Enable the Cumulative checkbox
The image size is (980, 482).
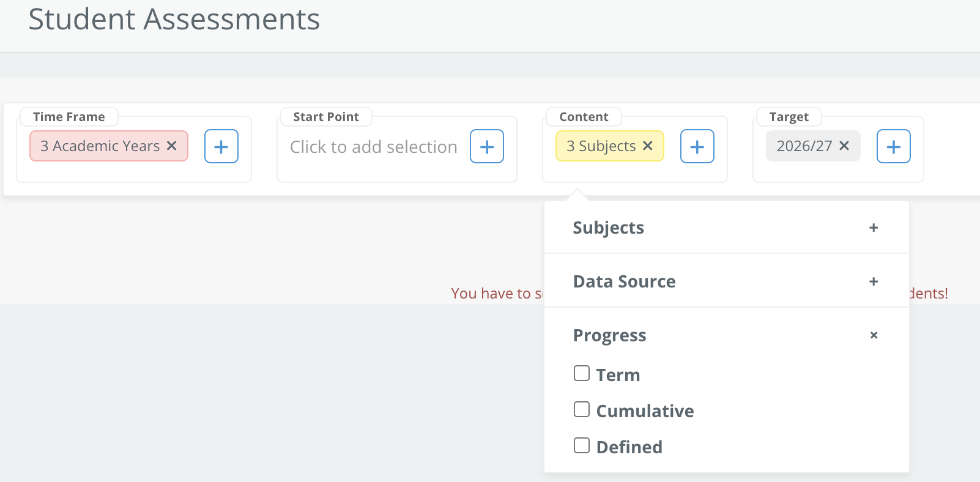pyautogui.click(x=582, y=409)
